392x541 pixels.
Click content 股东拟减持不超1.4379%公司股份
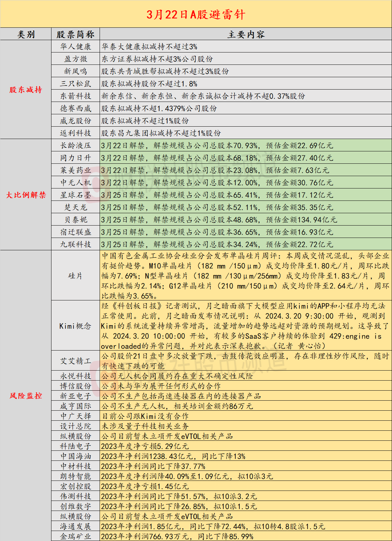[x=159, y=108]
